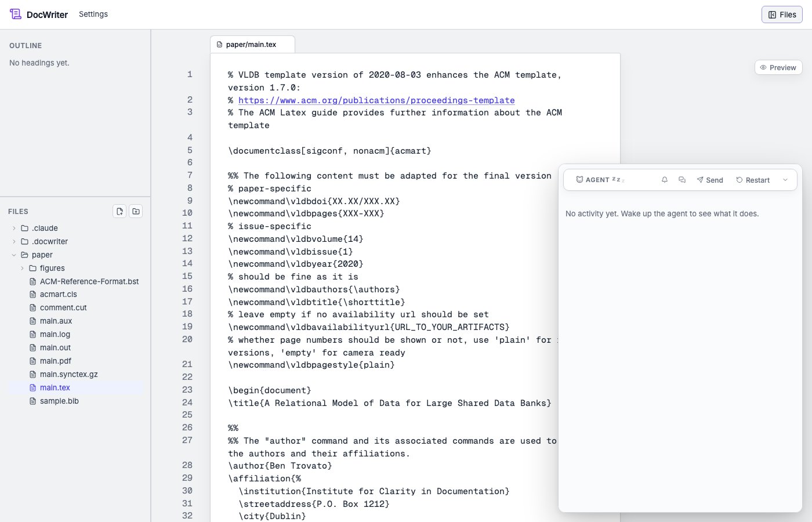Click line number 24 in gutter
Screen dimensions: 812x522
[187, 403]
